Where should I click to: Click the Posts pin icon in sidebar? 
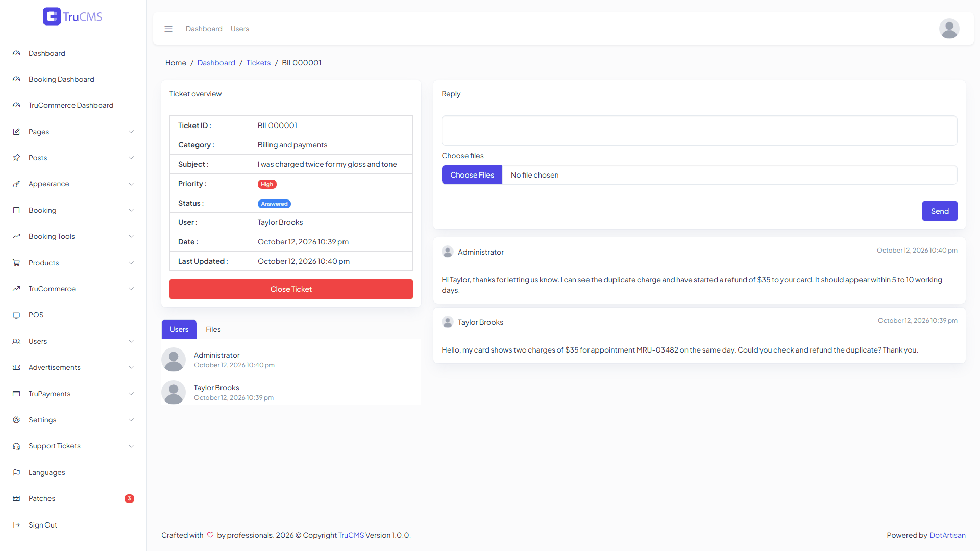16,158
